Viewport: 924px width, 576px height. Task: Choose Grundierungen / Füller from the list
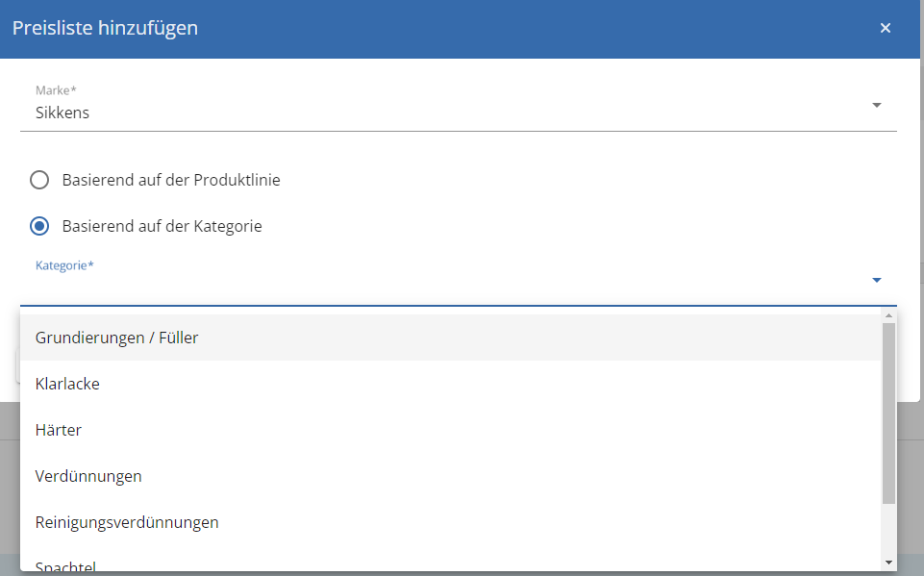tap(450, 338)
